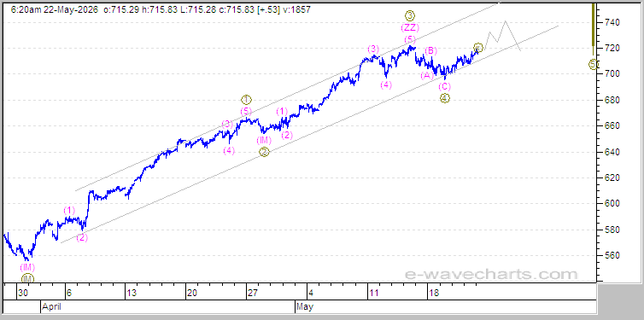Viewport: 644px width, 320px height.
Task: Select date tick 6 on time axis
Action: point(69,294)
